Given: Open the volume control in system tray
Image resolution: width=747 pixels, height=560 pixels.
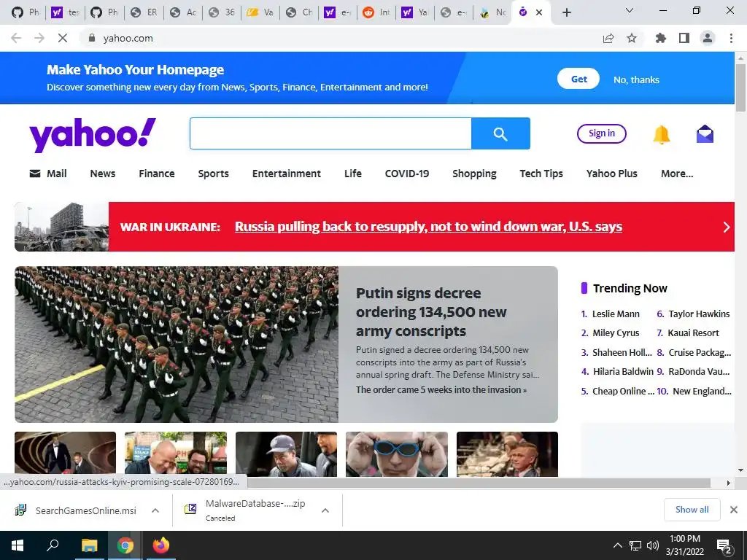Looking at the screenshot, I should [x=653, y=545].
